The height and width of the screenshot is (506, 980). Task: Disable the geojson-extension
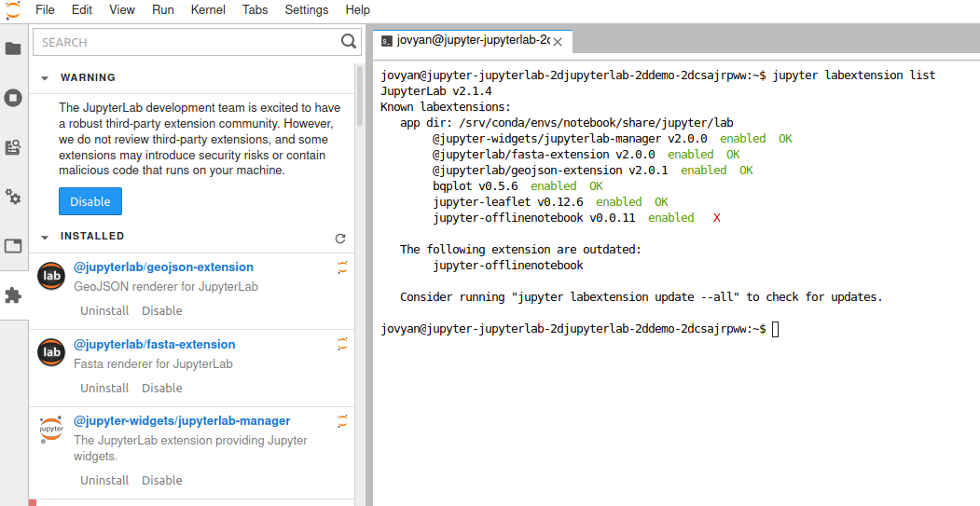tap(162, 310)
